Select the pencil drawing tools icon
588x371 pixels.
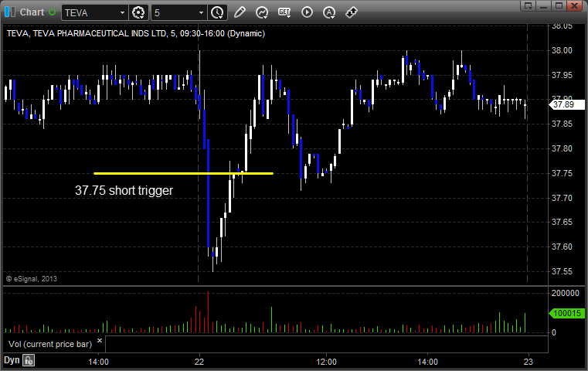click(240, 12)
